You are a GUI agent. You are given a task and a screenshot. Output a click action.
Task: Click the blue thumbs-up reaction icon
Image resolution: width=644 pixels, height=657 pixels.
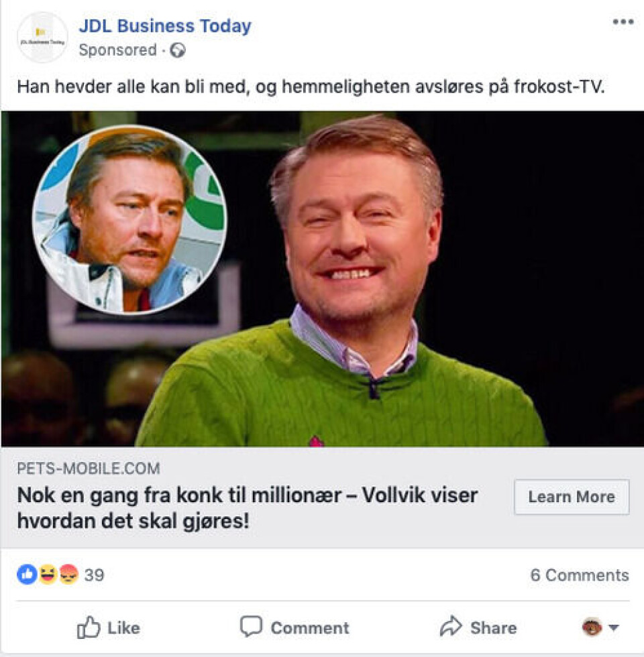[x=27, y=575]
